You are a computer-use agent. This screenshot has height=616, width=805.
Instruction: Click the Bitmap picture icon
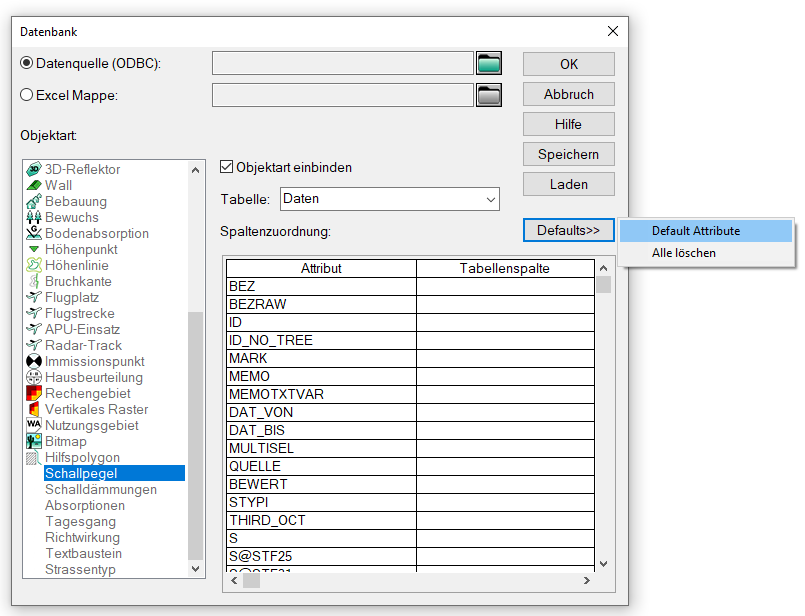tap(34, 440)
